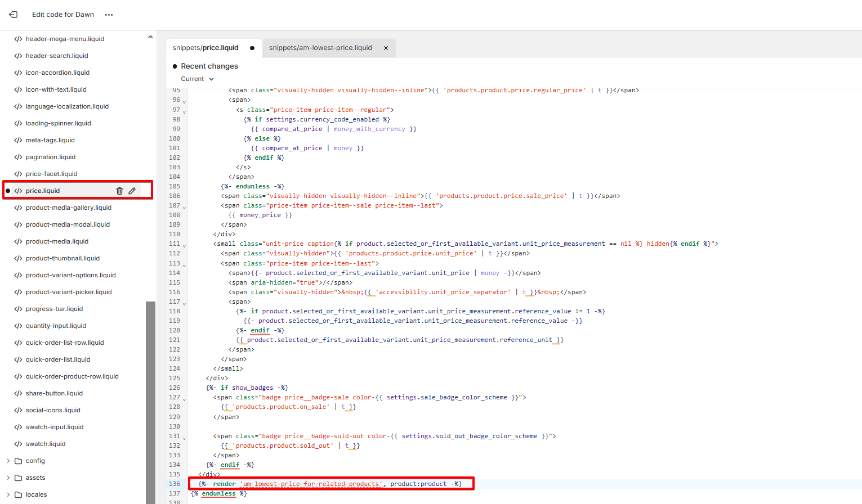Collapse code fold at line 117

coord(184,304)
